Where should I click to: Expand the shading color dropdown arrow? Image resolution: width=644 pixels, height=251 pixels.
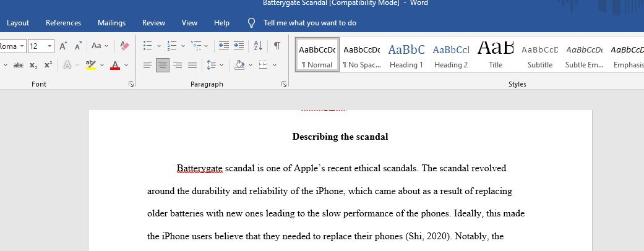tap(251, 65)
